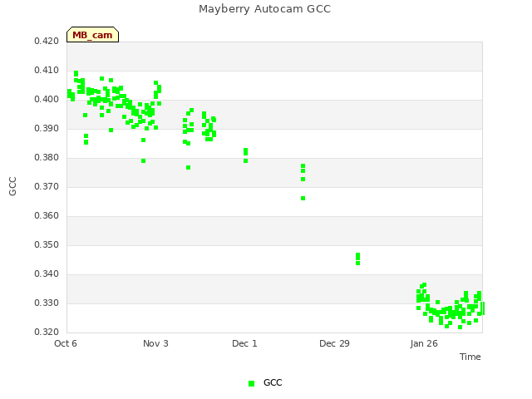The height and width of the screenshot is (399, 532).
Task: Click the 0.360 y-axis tick label
Action: (47, 216)
